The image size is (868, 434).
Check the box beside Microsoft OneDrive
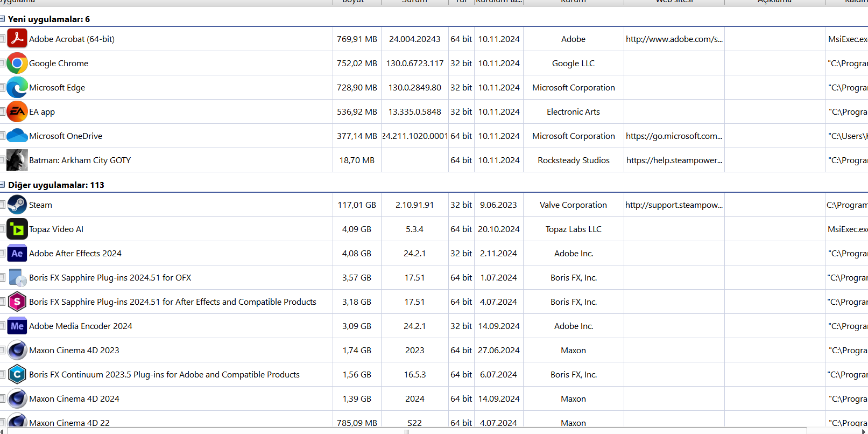coord(2,136)
